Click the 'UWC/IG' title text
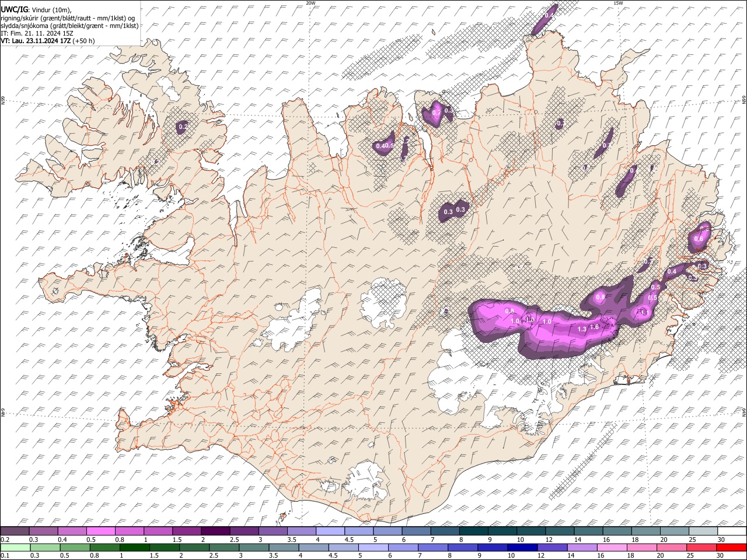Image resolution: width=747 pixels, height=560 pixels. 14,9
